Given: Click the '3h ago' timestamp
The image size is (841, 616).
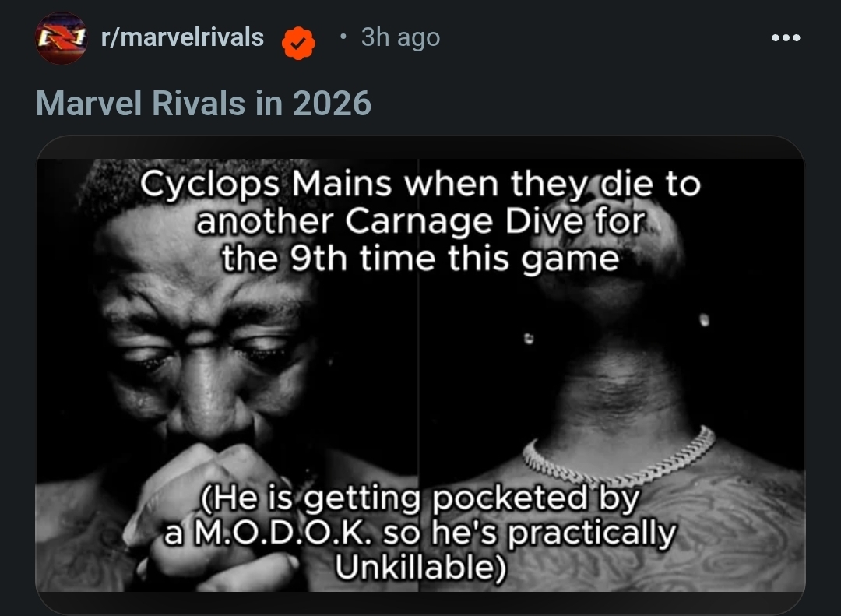Looking at the screenshot, I should (x=401, y=37).
